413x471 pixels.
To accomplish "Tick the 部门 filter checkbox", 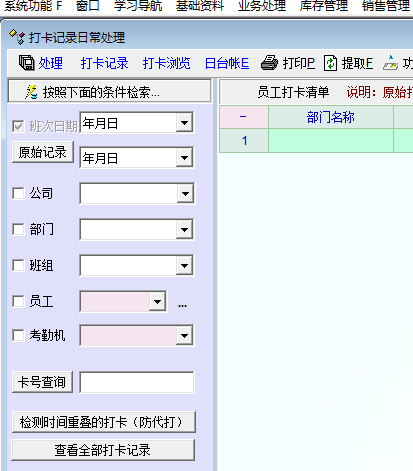I will (x=18, y=229).
